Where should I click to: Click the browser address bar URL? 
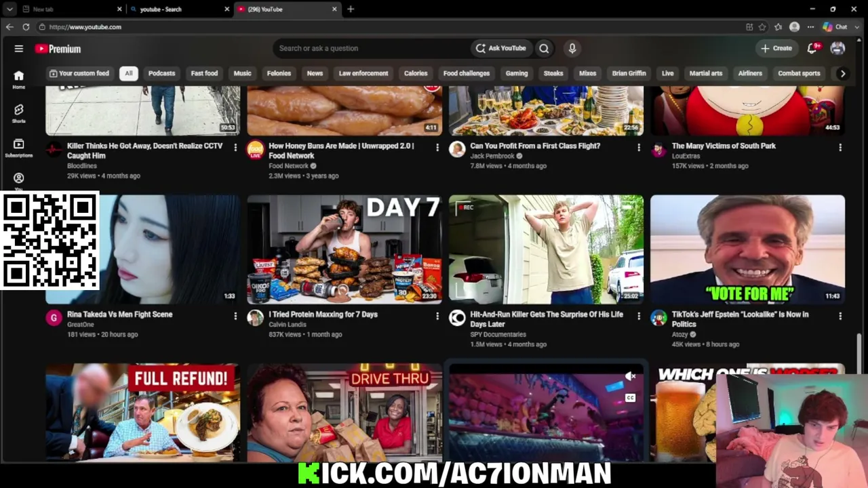pos(85,27)
